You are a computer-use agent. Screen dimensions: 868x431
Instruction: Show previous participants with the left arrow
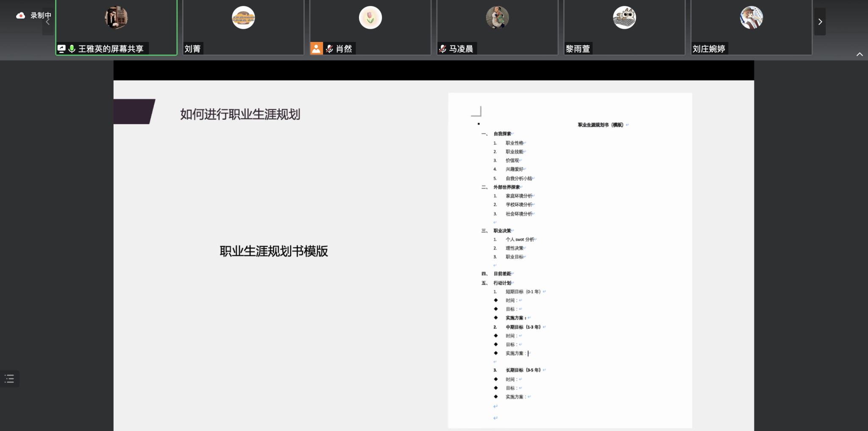(x=48, y=22)
